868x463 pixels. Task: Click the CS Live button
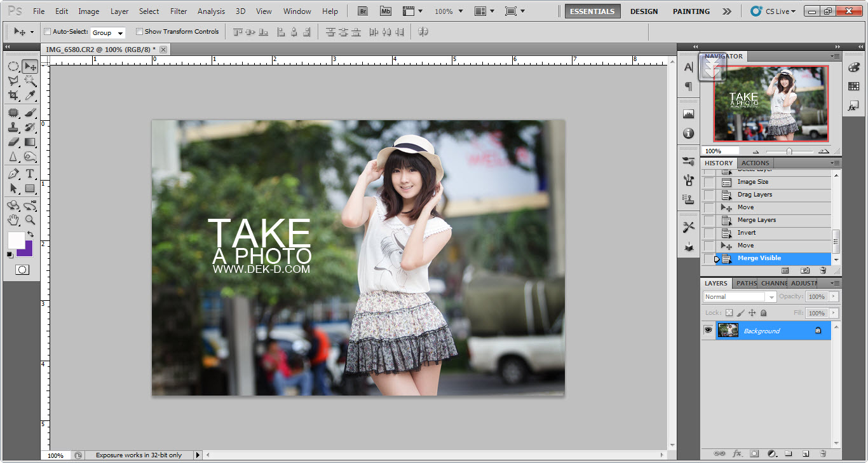(x=773, y=11)
